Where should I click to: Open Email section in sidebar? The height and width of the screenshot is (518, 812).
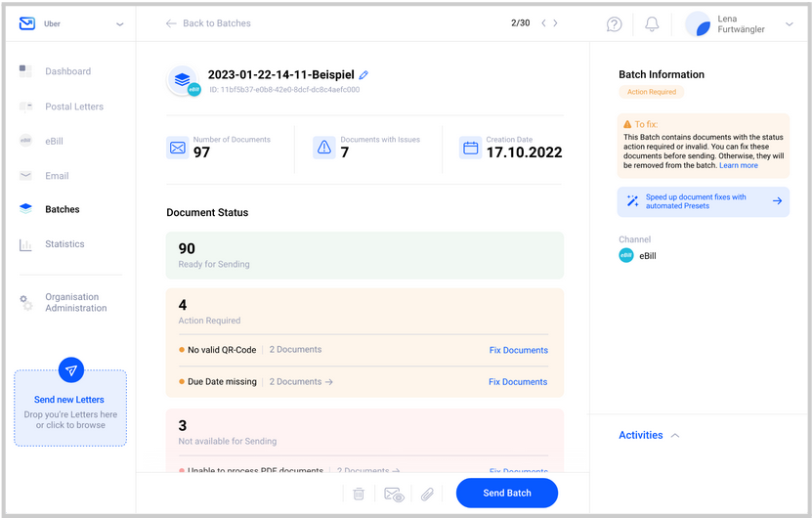click(57, 176)
